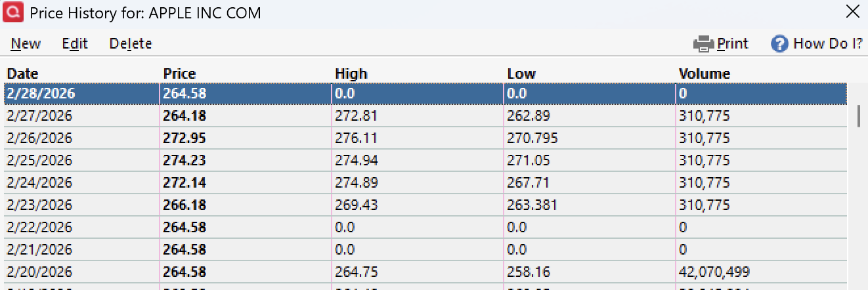Click price 264.58 in selected 2/28/2026 row
Viewport: 868px width, 290px height.
pyautogui.click(x=184, y=94)
